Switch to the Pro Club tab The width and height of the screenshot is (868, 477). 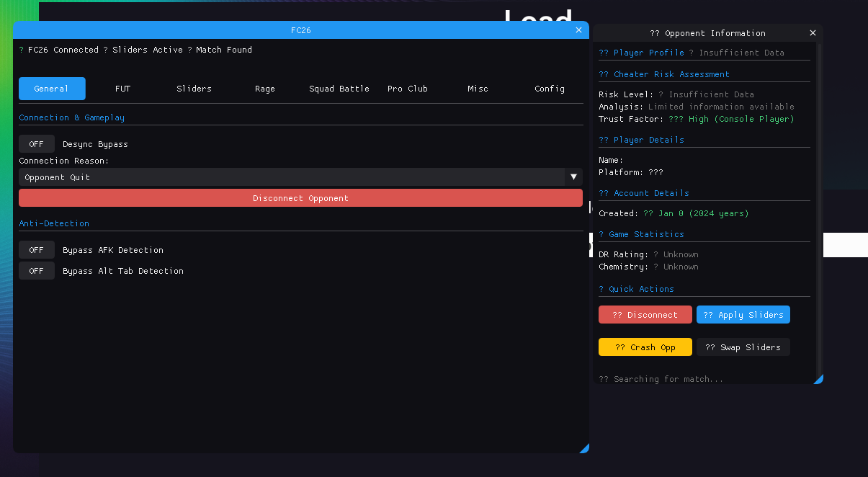[x=408, y=89]
